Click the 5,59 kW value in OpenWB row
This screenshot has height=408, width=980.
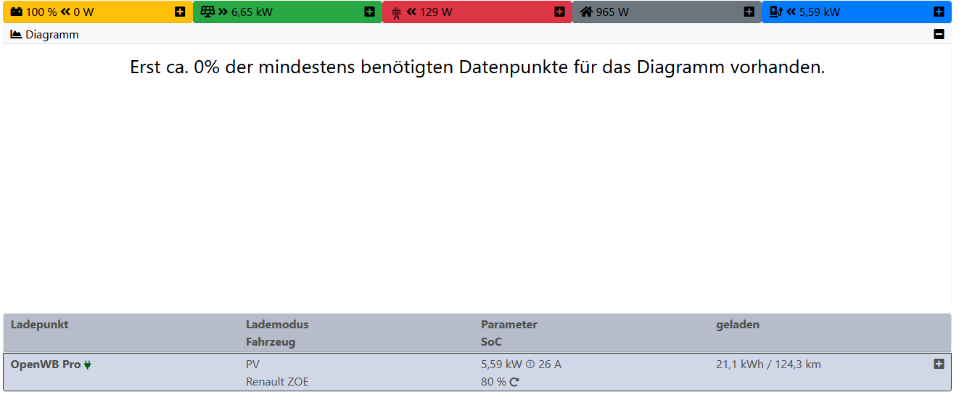coord(501,365)
